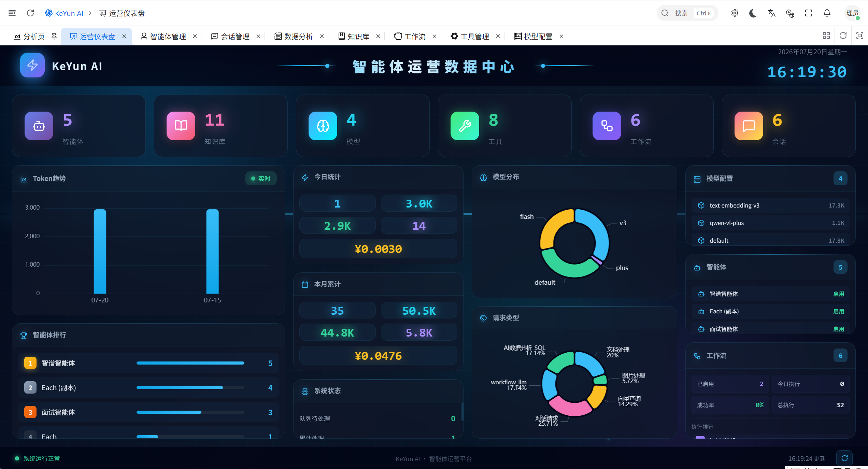Open the tab grid layout dropdown
868x469 pixels.
click(x=826, y=35)
